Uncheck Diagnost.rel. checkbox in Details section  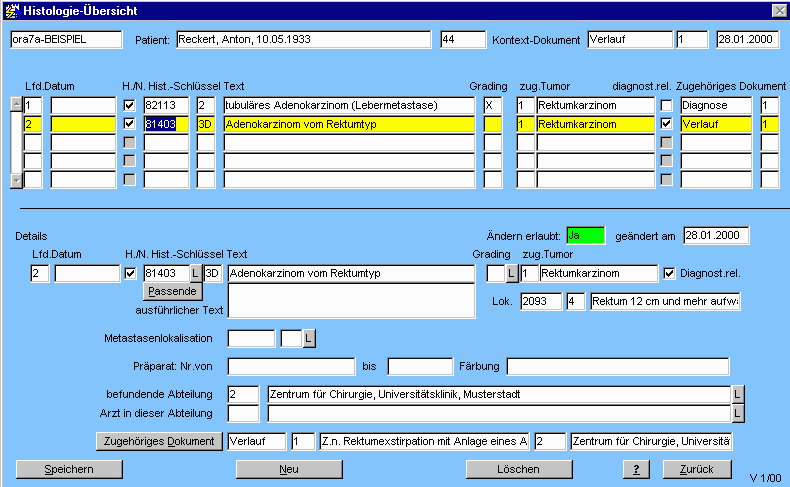(669, 273)
